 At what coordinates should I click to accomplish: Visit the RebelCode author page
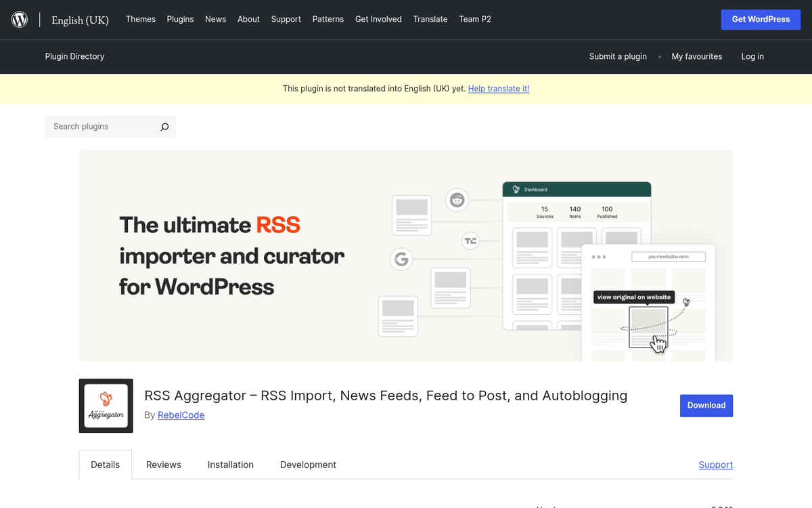[181, 415]
